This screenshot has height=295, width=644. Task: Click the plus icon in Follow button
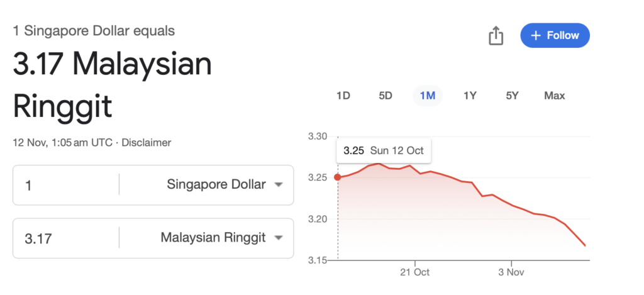(536, 36)
